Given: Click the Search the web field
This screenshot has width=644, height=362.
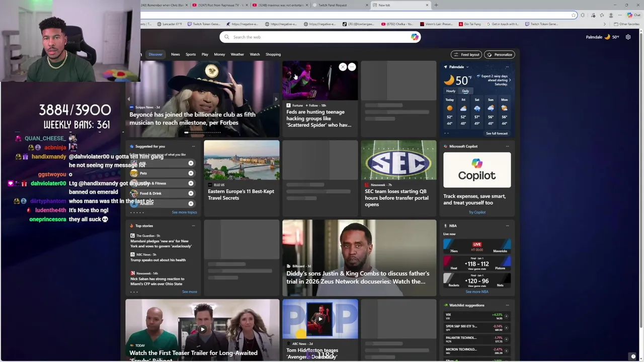Looking at the screenshot, I should click(x=320, y=37).
